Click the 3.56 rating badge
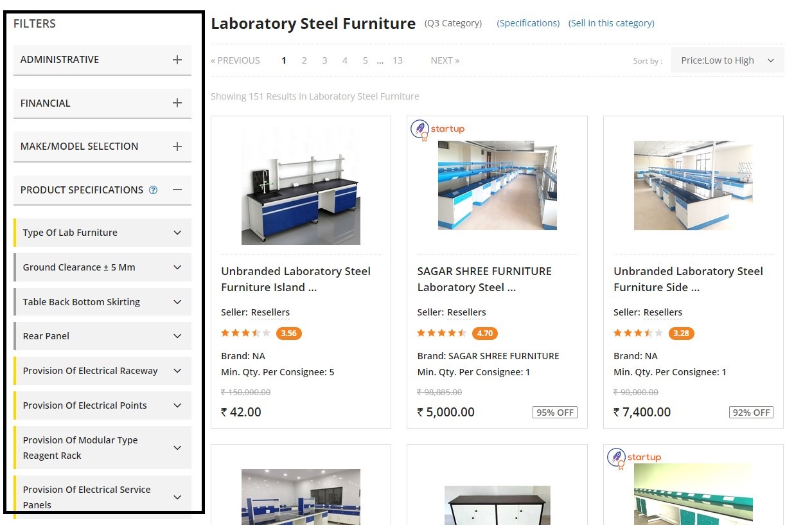 coord(288,334)
